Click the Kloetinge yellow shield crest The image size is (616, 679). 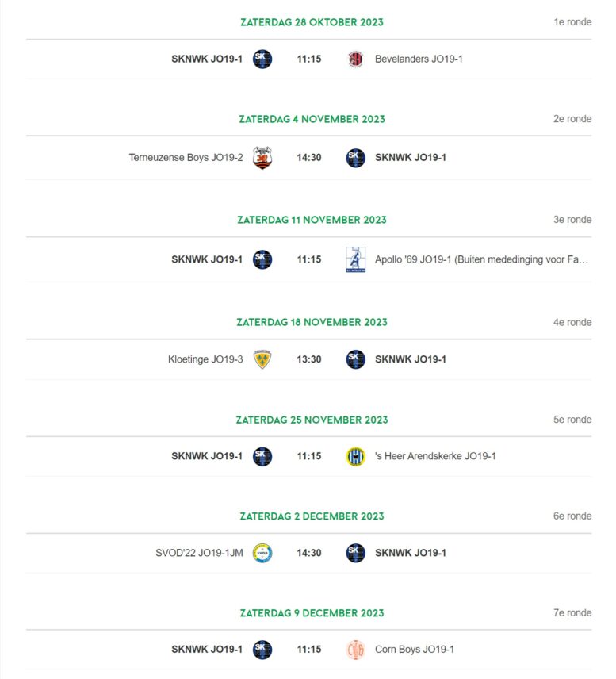pos(262,359)
